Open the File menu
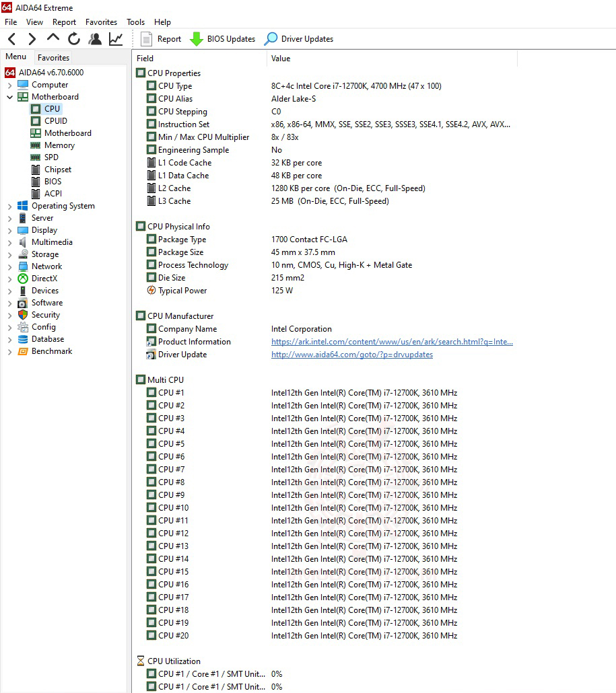 coord(11,22)
